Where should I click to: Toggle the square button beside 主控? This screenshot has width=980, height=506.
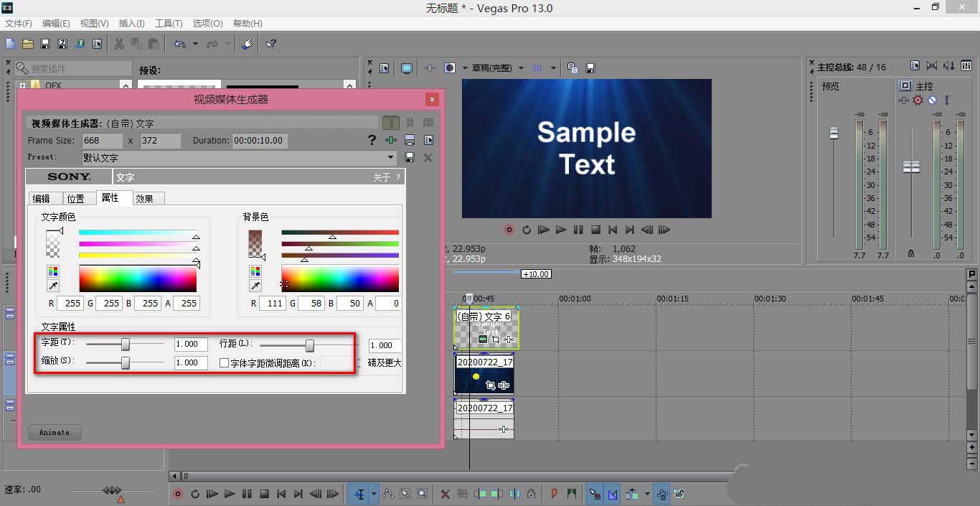tap(905, 86)
